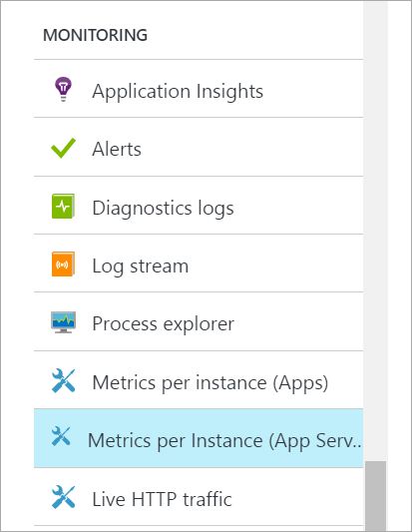Click the monitor Process explorer icon
The height and width of the screenshot is (532, 412).
(63, 322)
